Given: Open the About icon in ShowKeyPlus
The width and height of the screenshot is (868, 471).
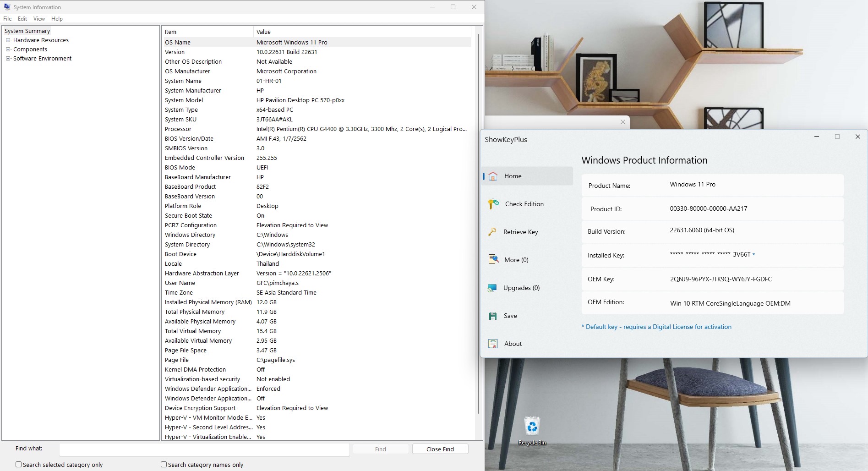Looking at the screenshot, I should click(x=493, y=344).
